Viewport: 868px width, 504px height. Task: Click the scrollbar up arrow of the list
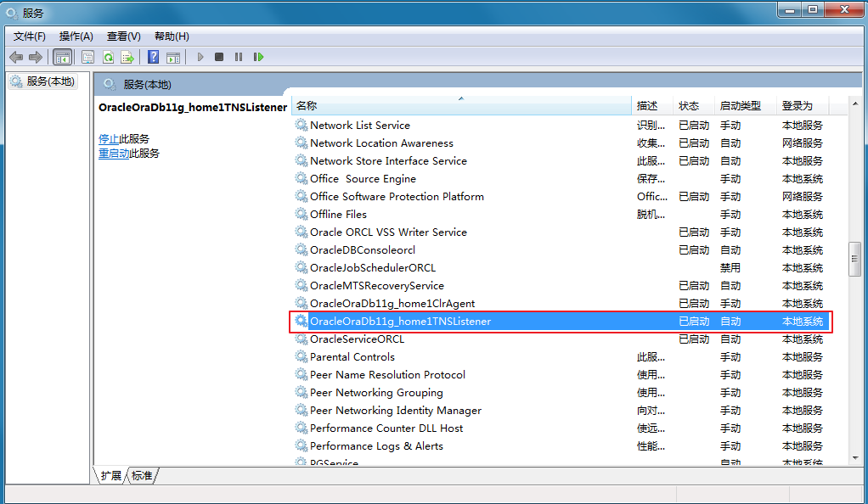(x=855, y=104)
